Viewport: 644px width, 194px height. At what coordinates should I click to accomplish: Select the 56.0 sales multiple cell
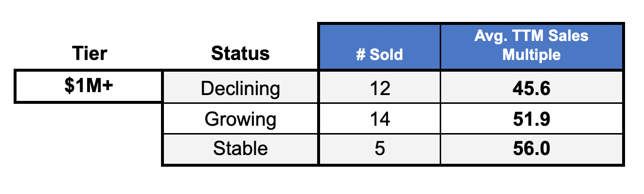pos(532,148)
